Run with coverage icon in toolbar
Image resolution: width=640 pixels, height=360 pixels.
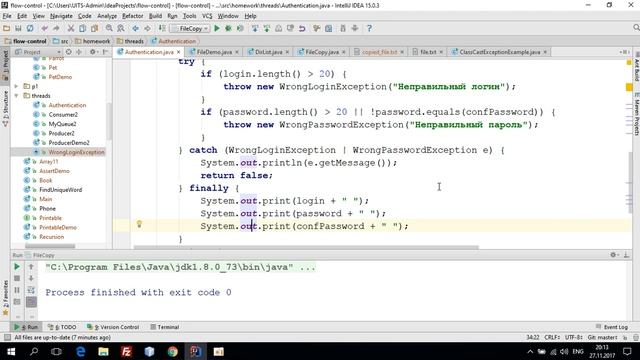[x=240, y=28]
